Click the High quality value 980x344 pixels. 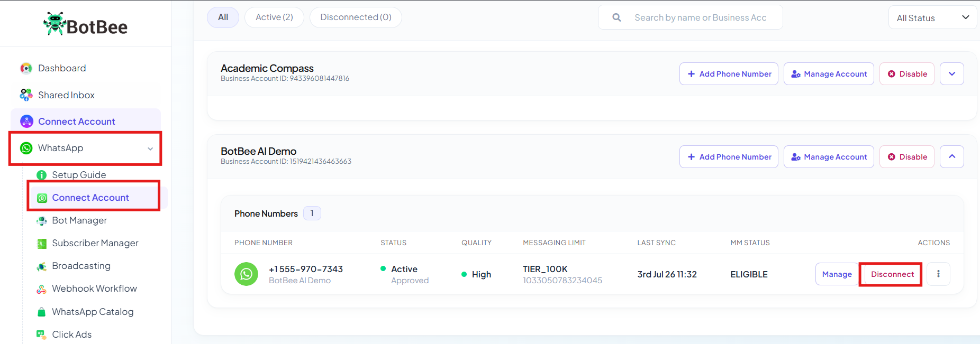(482, 274)
